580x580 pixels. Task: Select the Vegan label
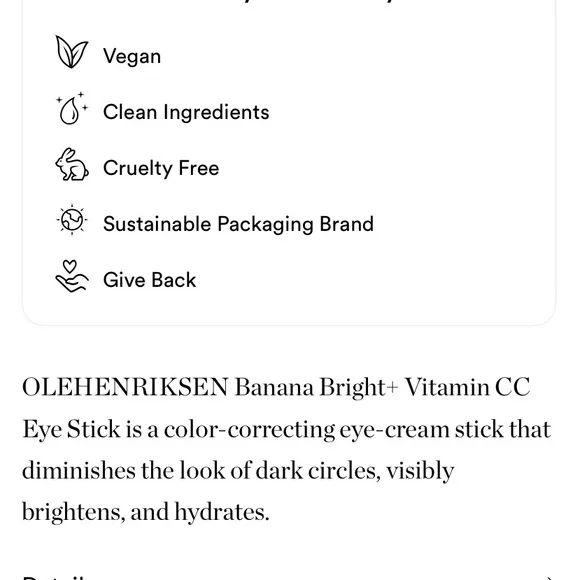pyautogui.click(x=132, y=57)
